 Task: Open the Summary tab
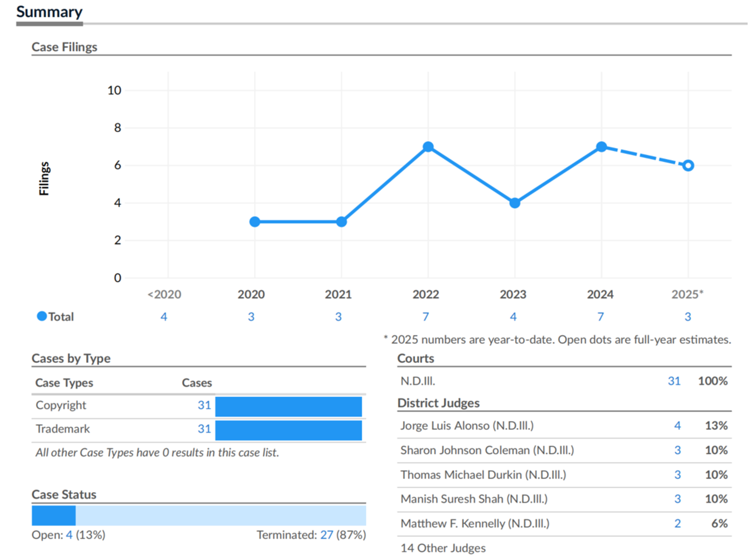pyautogui.click(x=49, y=12)
